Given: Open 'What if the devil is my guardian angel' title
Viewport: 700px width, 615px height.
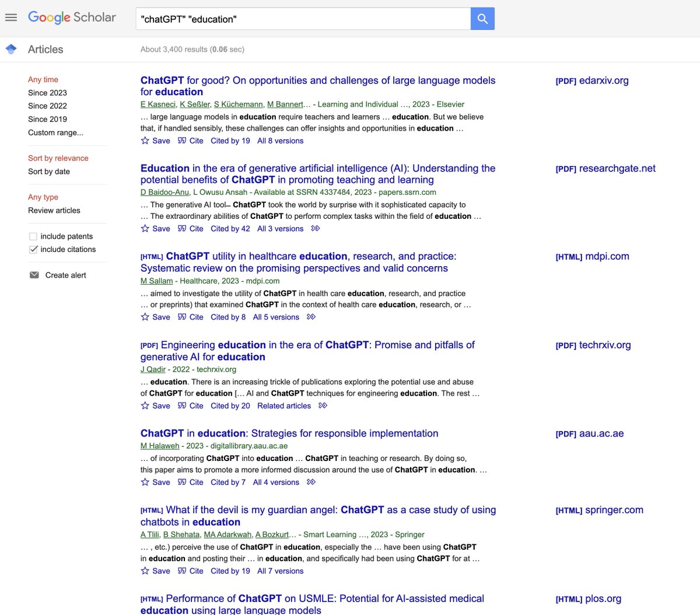Looking at the screenshot, I should (318, 516).
